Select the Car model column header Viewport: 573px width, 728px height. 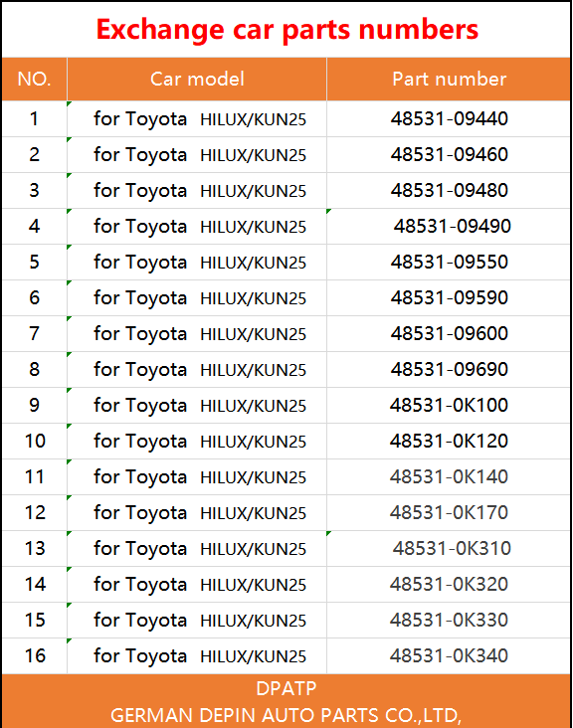coord(197,79)
